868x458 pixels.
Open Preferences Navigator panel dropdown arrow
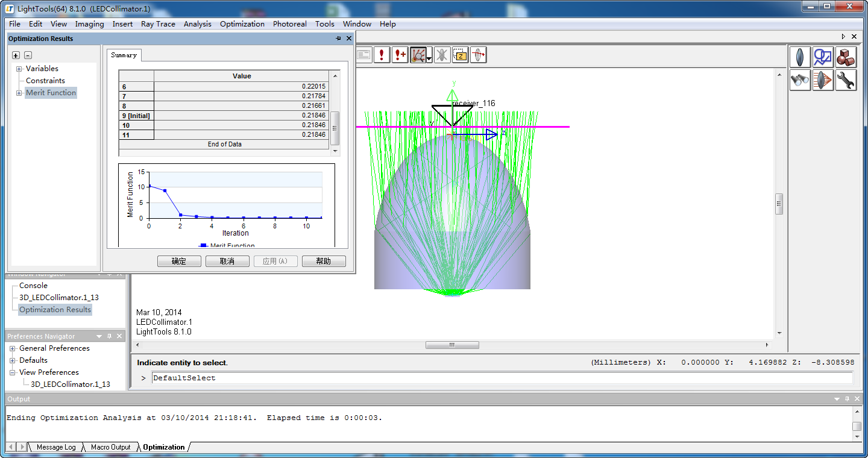pyautogui.click(x=99, y=336)
